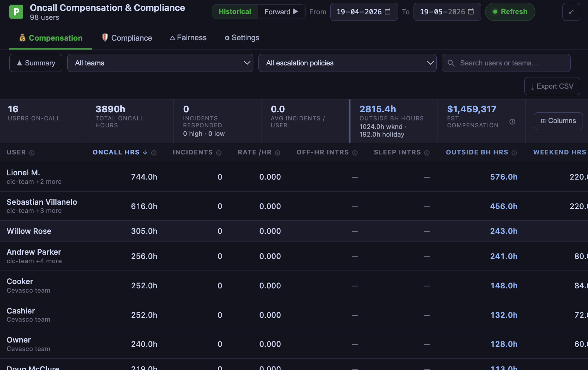Click the $1,459,317 compensation figure
This screenshot has height=370, width=588.
pyautogui.click(x=472, y=109)
